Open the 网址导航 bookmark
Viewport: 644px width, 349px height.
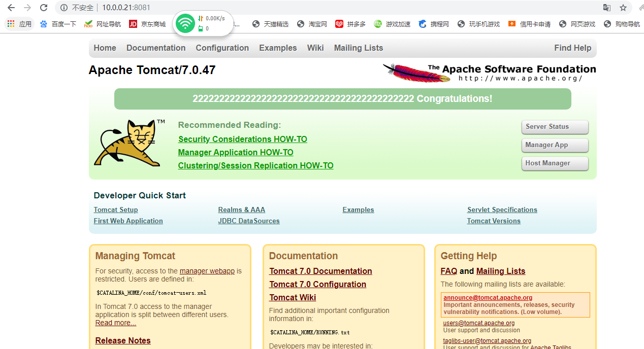click(x=103, y=24)
